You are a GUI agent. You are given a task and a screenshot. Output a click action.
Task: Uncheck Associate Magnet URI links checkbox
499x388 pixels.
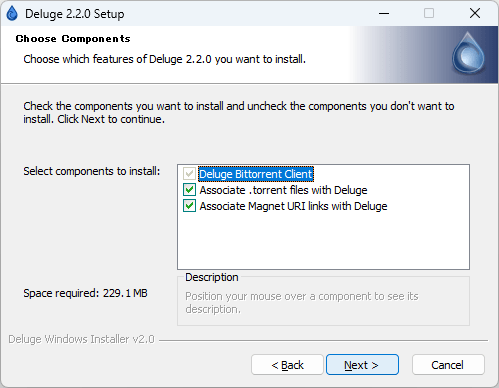(189, 206)
